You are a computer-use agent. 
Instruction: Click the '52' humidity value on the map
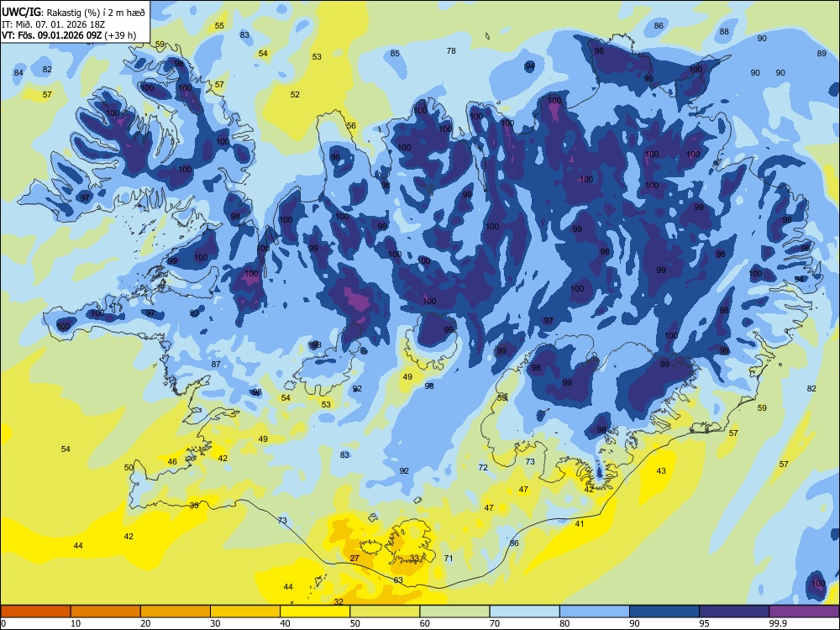tap(295, 94)
